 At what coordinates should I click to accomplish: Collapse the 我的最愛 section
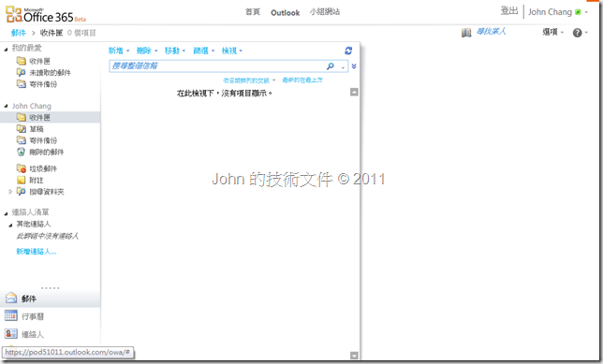click(6, 49)
